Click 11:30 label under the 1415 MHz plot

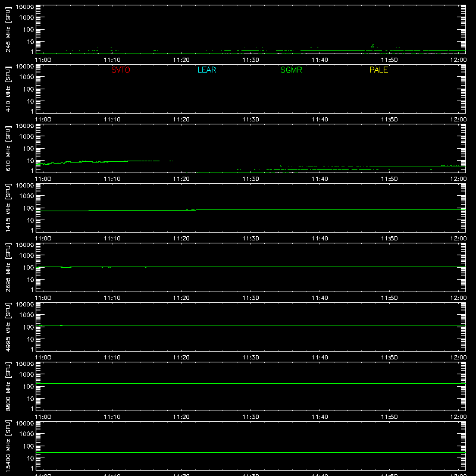(250, 239)
